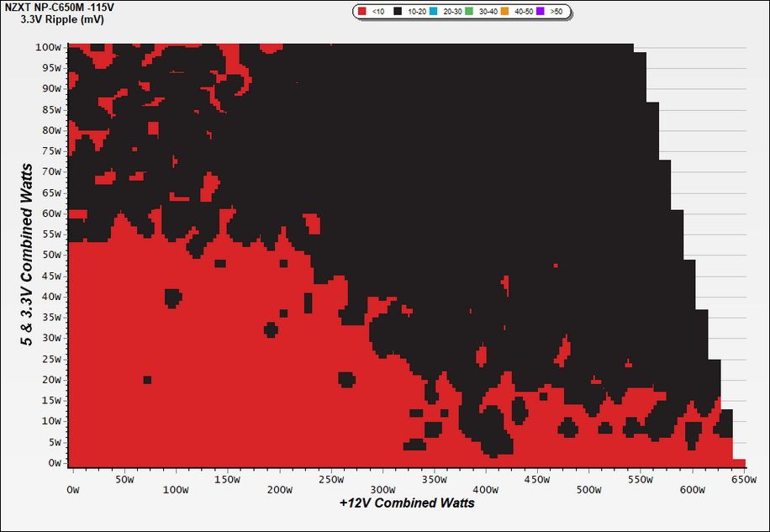Viewport: 770px width, 532px height.
Task: Click the +12V Combined Watts axis label
Action: pyautogui.click(x=407, y=503)
